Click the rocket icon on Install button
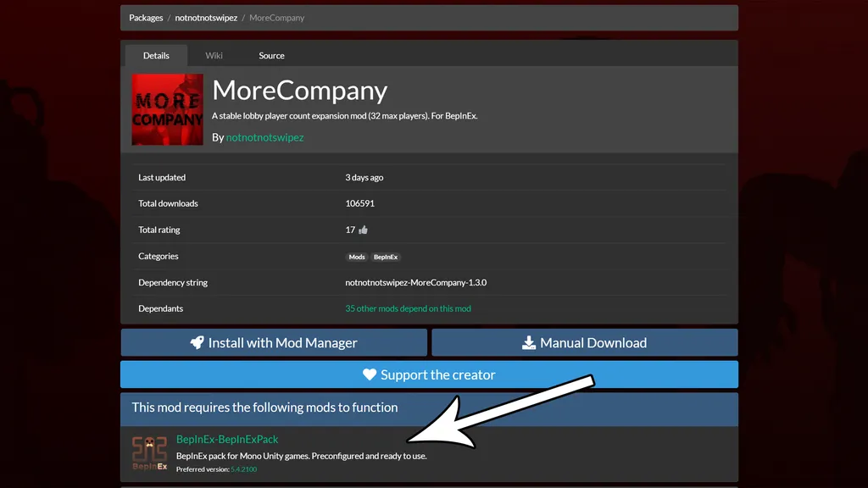The image size is (868, 488). click(x=197, y=342)
